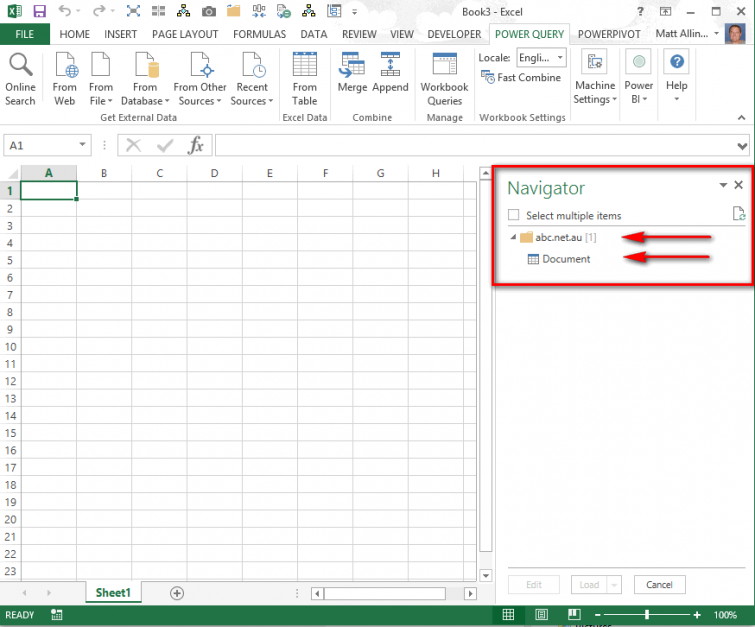The height and width of the screenshot is (627, 755).
Task: Open Workbook Queries pane
Action: (444, 79)
